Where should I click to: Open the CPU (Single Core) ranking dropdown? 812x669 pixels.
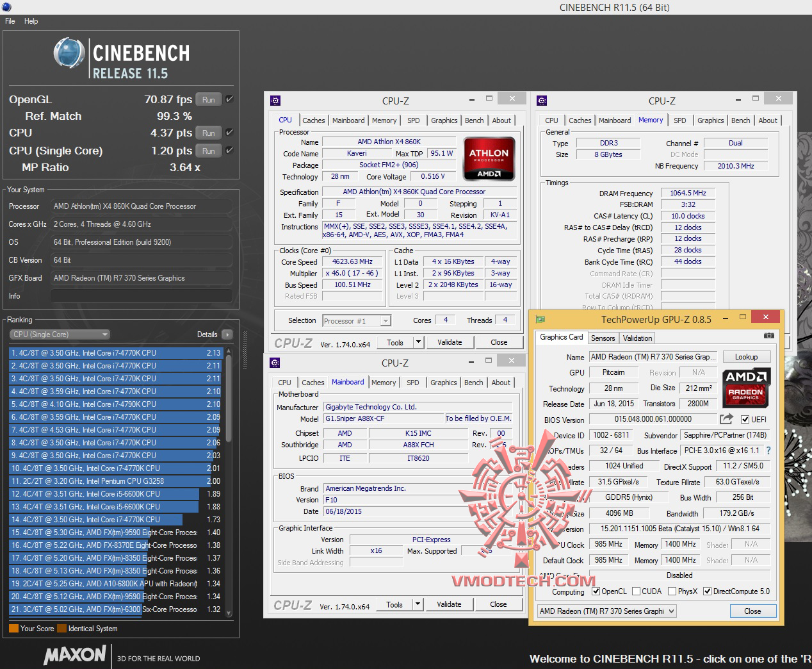(x=60, y=334)
